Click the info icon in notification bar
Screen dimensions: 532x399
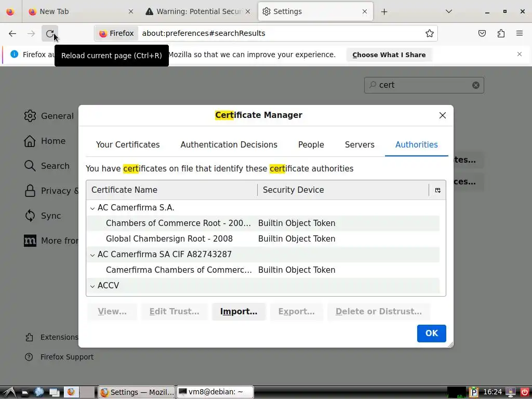tap(14, 54)
